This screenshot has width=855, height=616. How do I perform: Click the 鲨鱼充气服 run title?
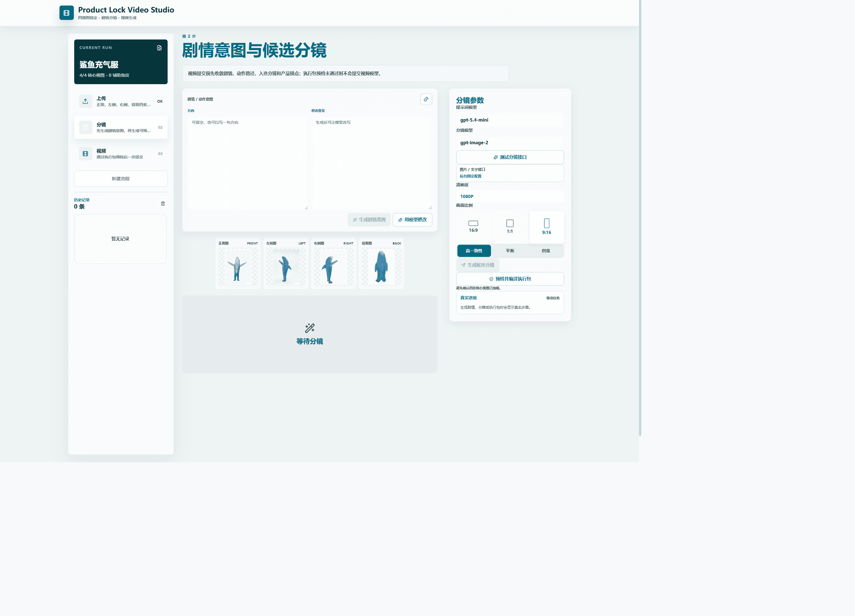(99, 65)
